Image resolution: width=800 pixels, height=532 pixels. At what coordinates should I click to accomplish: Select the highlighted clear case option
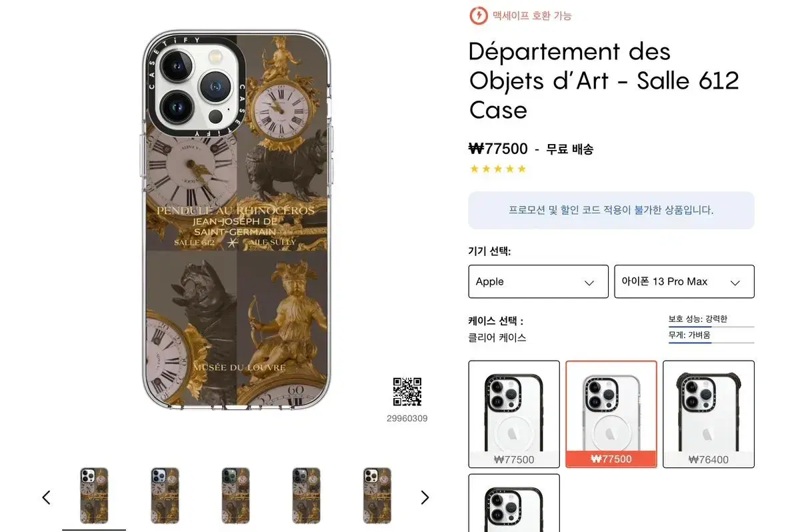point(611,414)
